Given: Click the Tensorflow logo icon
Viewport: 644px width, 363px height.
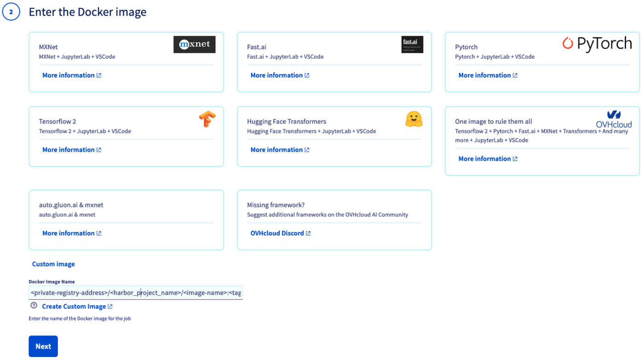Looking at the screenshot, I should 207,119.
